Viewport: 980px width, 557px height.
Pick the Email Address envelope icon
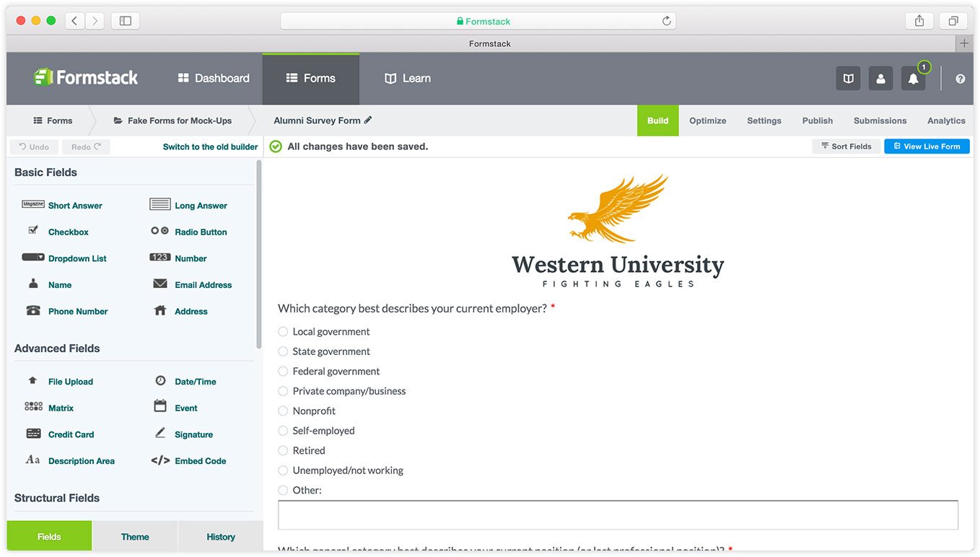coord(160,284)
